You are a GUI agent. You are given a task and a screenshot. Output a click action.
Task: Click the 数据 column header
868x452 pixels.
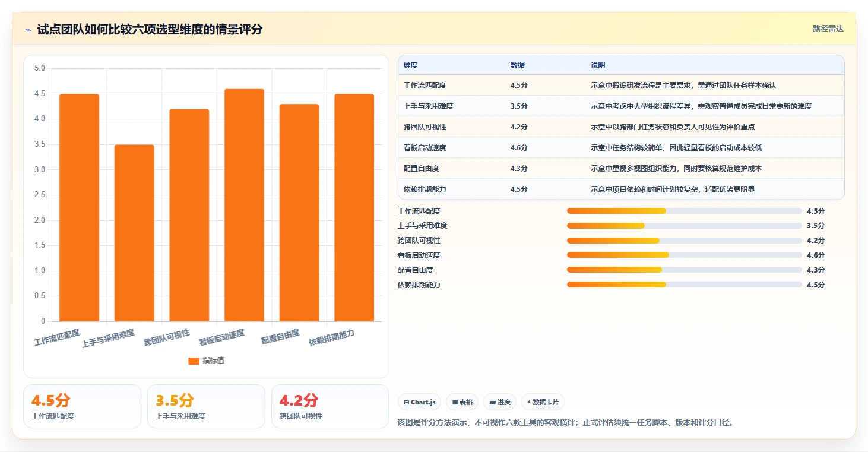[x=517, y=65]
